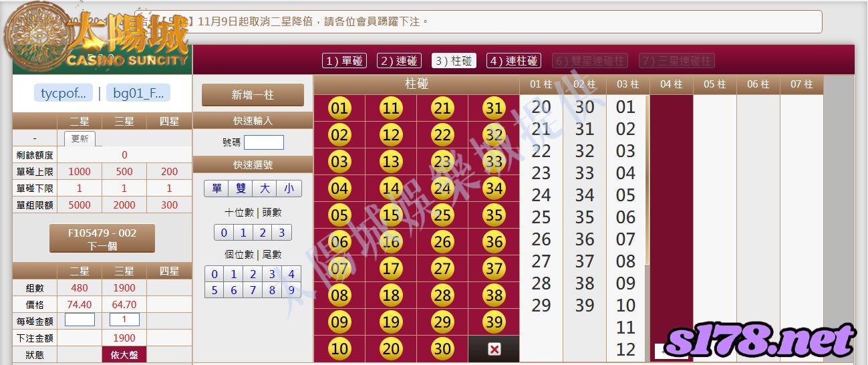
Task: Select number ball 21
Action: (x=442, y=108)
